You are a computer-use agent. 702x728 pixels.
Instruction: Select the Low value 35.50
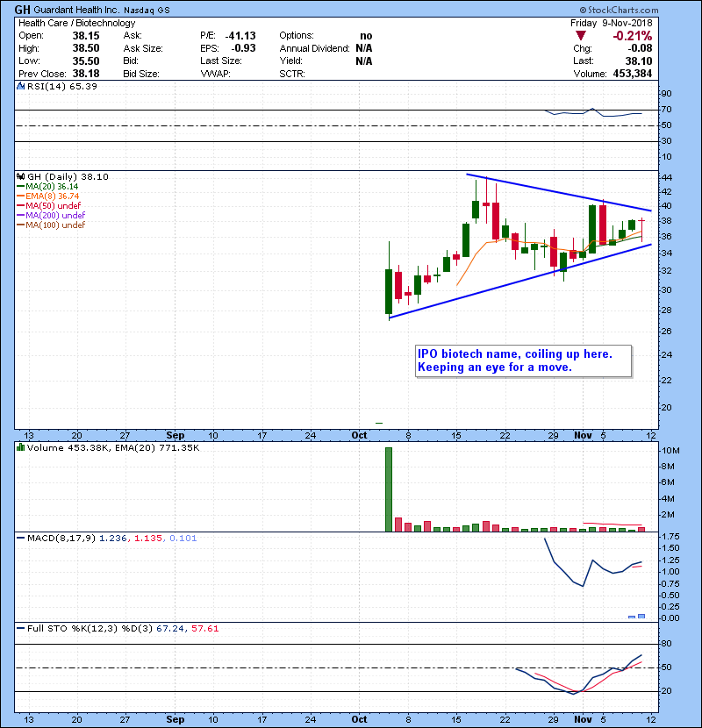(x=86, y=61)
